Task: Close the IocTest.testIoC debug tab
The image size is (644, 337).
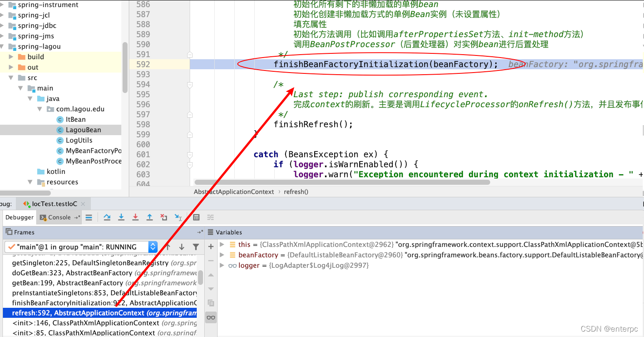Action: pyautogui.click(x=83, y=204)
